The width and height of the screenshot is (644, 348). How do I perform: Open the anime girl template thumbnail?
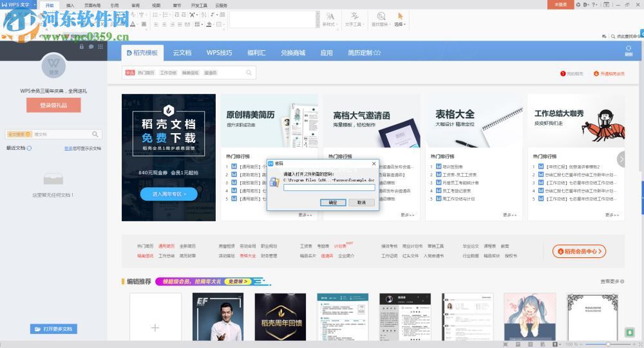click(530, 317)
